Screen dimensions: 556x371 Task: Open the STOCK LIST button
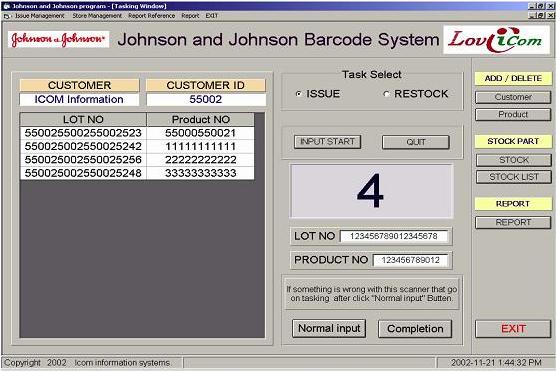point(514,177)
